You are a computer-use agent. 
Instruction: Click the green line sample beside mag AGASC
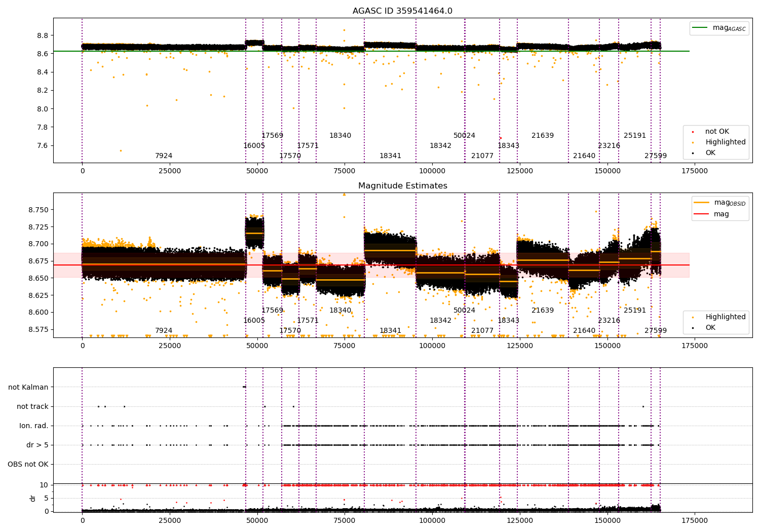click(700, 28)
